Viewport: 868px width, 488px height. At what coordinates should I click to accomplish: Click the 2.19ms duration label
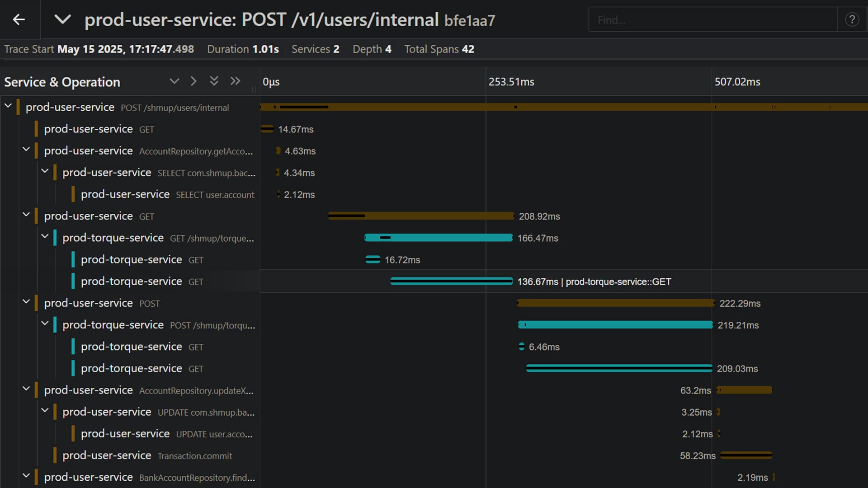pos(753,477)
